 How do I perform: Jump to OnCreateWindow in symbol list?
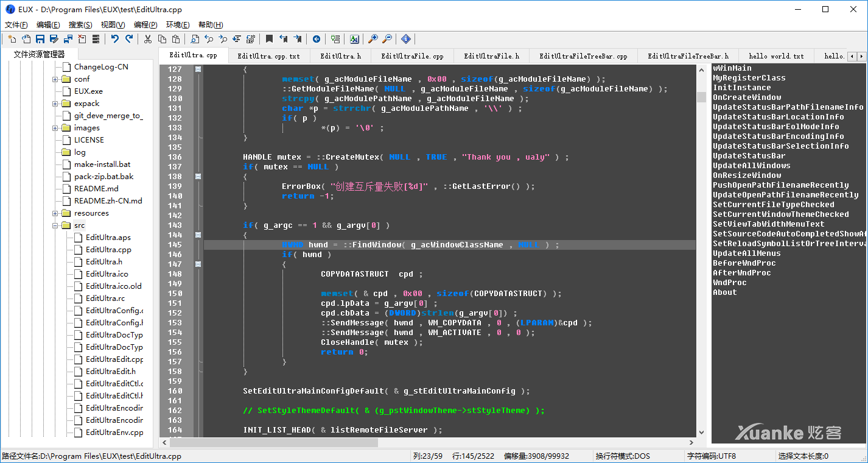(746, 97)
